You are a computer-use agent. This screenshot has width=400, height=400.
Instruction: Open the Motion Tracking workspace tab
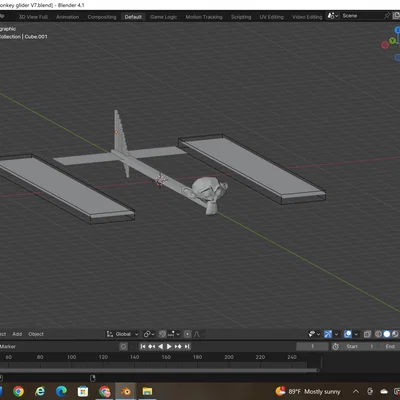point(204,17)
